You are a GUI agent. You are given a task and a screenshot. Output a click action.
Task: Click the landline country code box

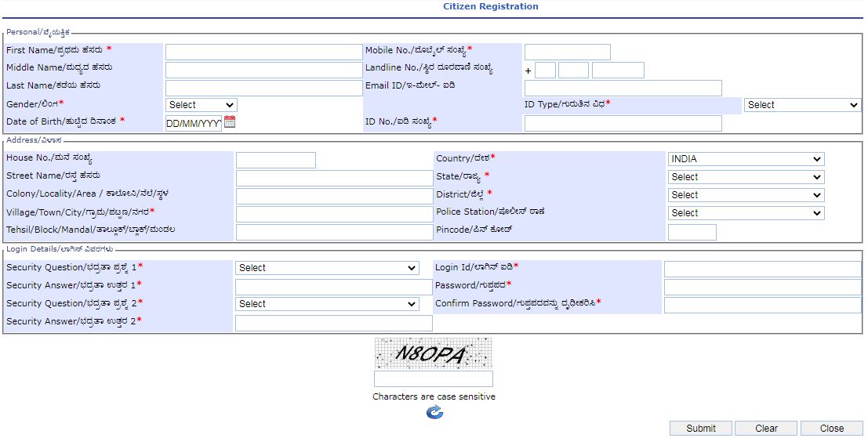[x=545, y=71]
